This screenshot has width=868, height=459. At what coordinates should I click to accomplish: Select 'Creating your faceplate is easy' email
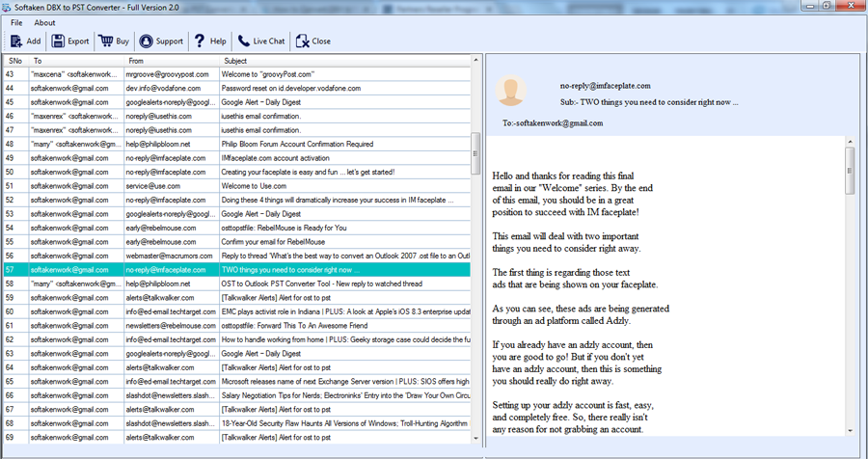[237, 172]
